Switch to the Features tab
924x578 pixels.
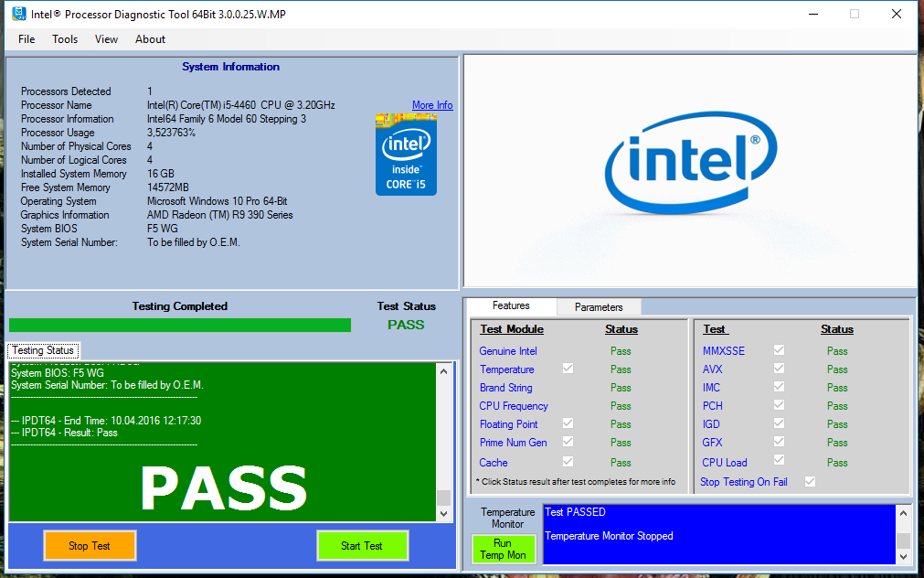tap(511, 305)
